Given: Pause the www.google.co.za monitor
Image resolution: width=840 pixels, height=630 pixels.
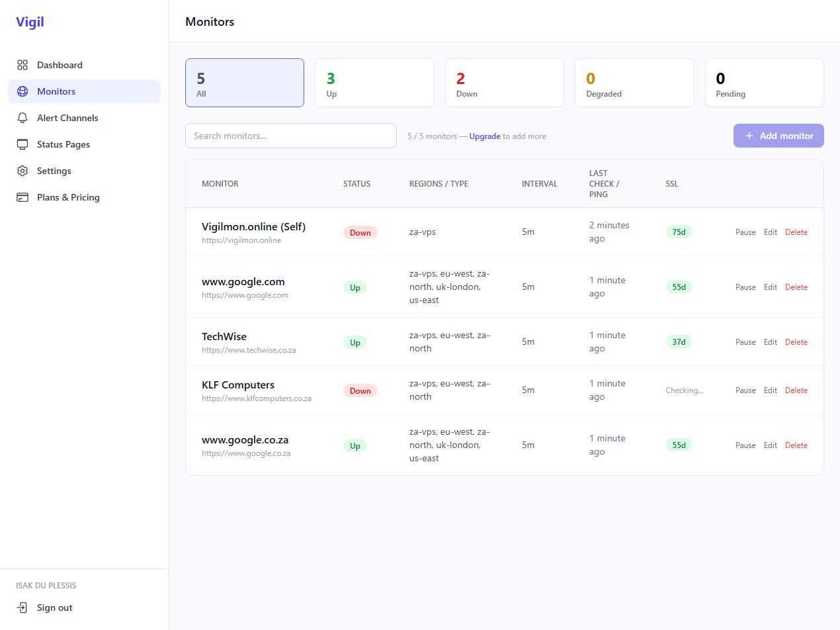Looking at the screenshot, I should [x=745, y=445].
